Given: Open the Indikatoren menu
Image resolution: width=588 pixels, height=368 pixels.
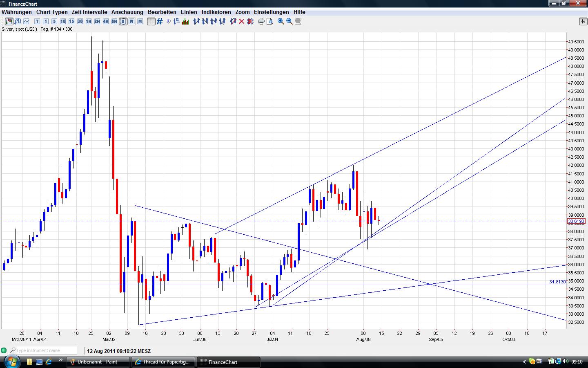Looking at the screenshot, I should 216,12.
